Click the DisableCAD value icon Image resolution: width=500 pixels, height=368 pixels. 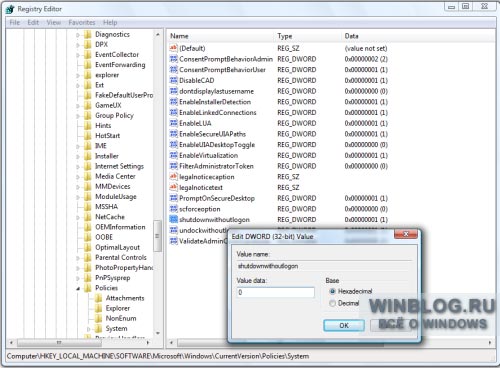tap(173, 80)
